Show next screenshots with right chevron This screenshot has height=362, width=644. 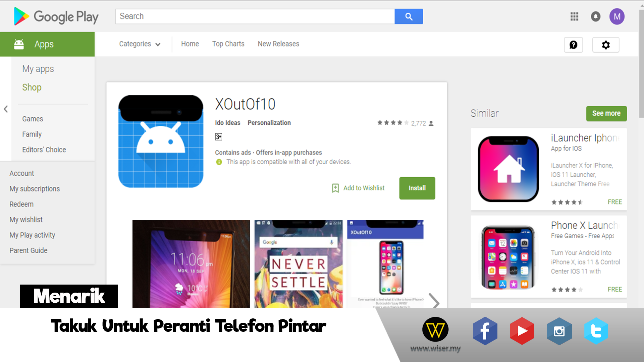(x=434, y=301)
